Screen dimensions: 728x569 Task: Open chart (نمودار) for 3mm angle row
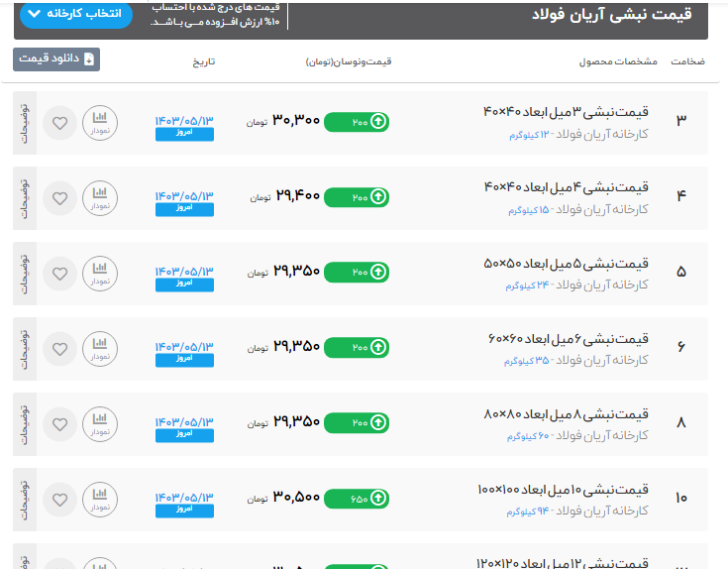(99, 123)
